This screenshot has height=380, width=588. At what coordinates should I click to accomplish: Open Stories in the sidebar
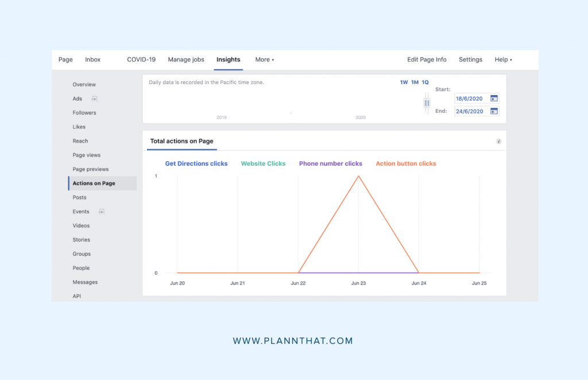(x=81, y=240)
